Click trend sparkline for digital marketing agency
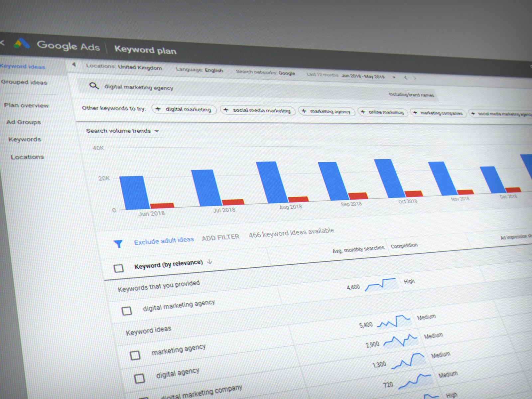The image size is (532, 399). [x=381, y=285]
